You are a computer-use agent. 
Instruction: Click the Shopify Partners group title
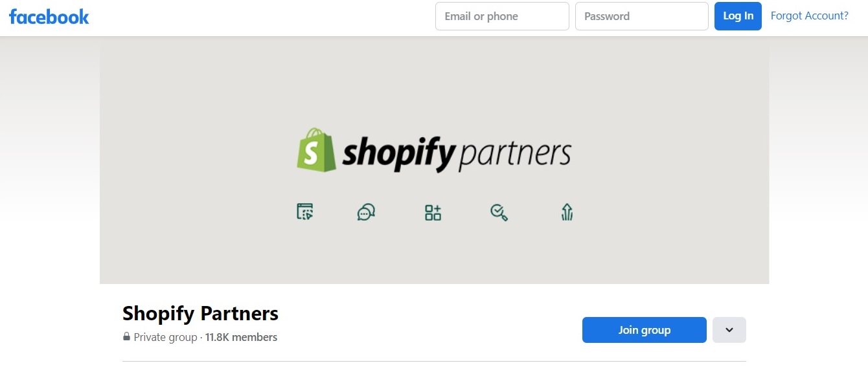click(x=200, y=314)
